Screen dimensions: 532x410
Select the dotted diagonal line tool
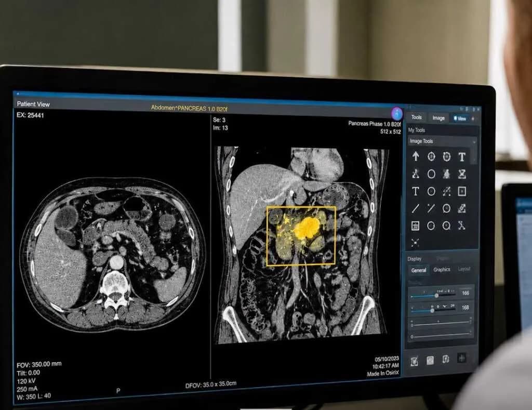(431, 208)
